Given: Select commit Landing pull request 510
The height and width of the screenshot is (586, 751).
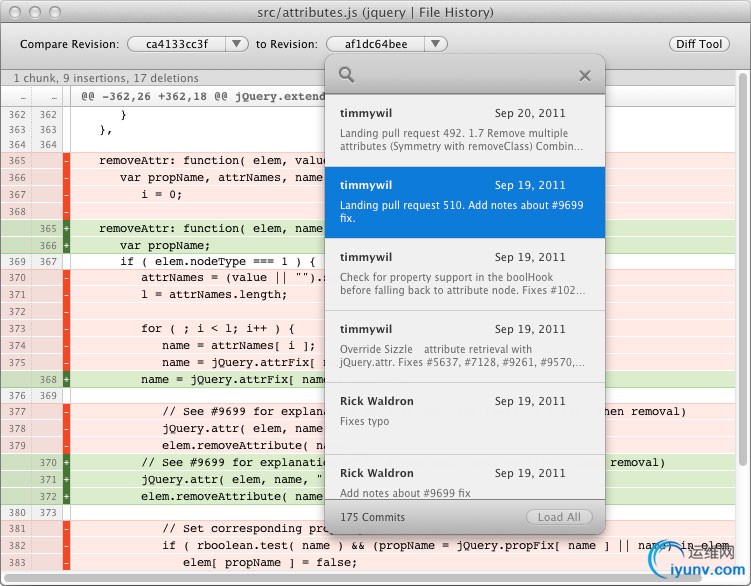Looking at the screenshot, I should coord(465,202).
